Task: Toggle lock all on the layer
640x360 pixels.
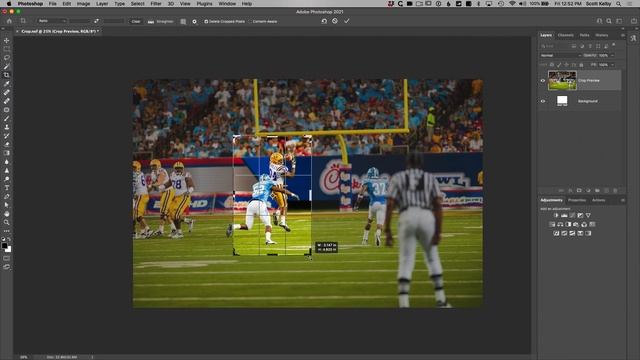Action: point(582,65)
